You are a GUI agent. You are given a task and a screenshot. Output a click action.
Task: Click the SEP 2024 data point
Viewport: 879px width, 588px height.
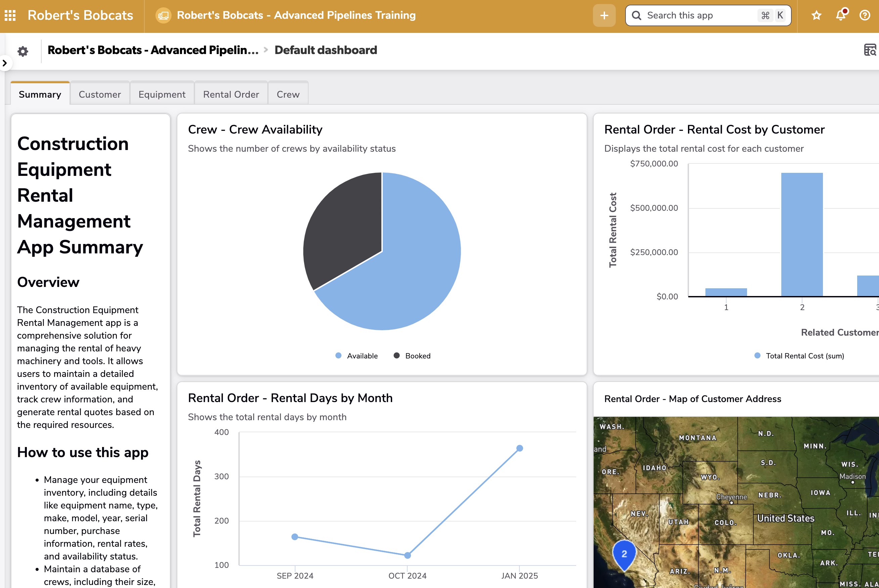295,537
